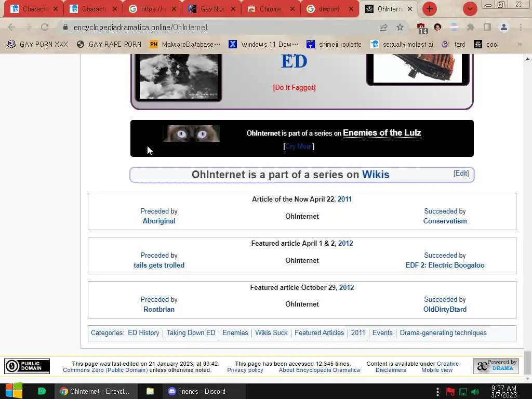The height and width of the screenshot is (399, 532).
Task: Click the volume speaker tray icon
Action: 475,392
